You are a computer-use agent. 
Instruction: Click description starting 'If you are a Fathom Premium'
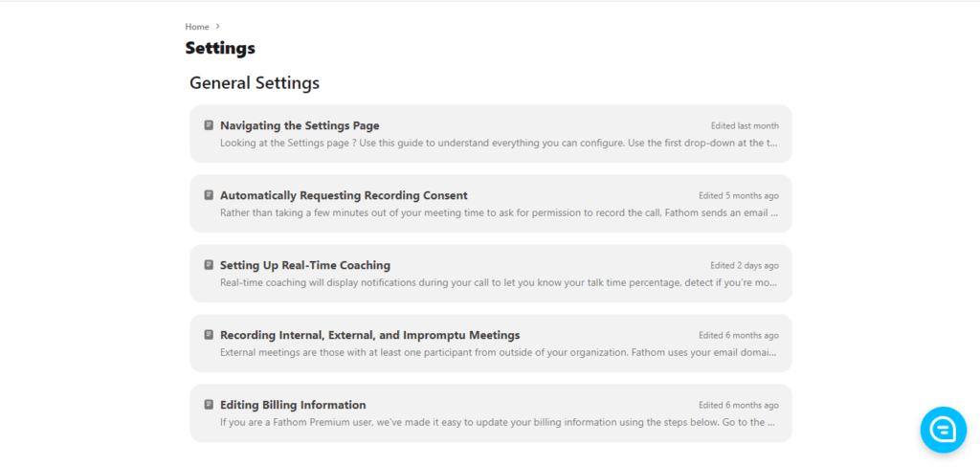point(499,422)
